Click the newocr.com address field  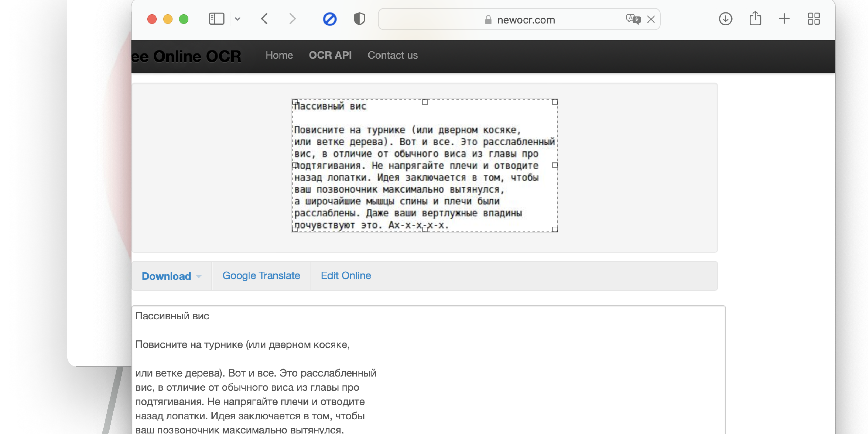coord(526,20)
